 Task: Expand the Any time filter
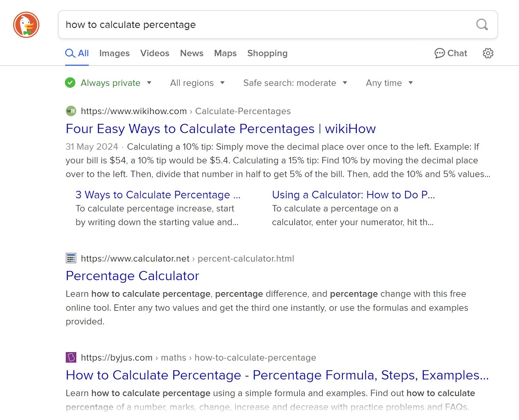[389, 83]
